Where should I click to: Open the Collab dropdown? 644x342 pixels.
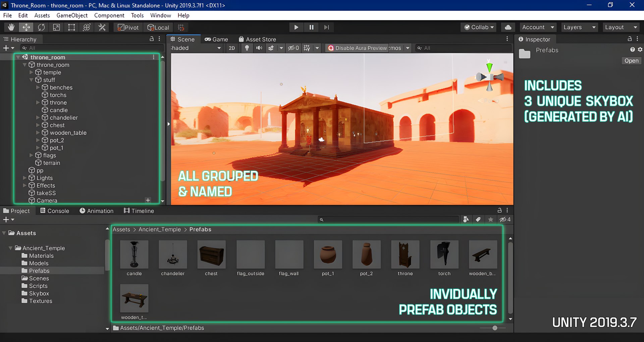(479, 27)
